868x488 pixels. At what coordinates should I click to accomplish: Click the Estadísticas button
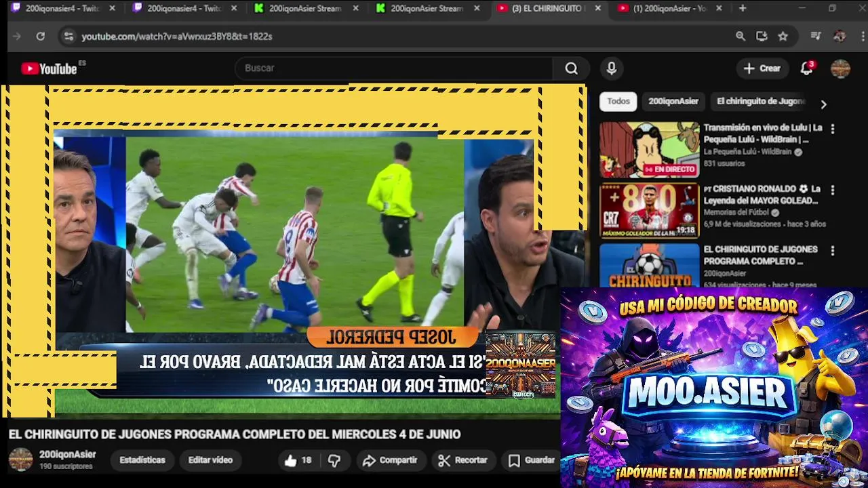pyautogui.click(x=142, y=460)
